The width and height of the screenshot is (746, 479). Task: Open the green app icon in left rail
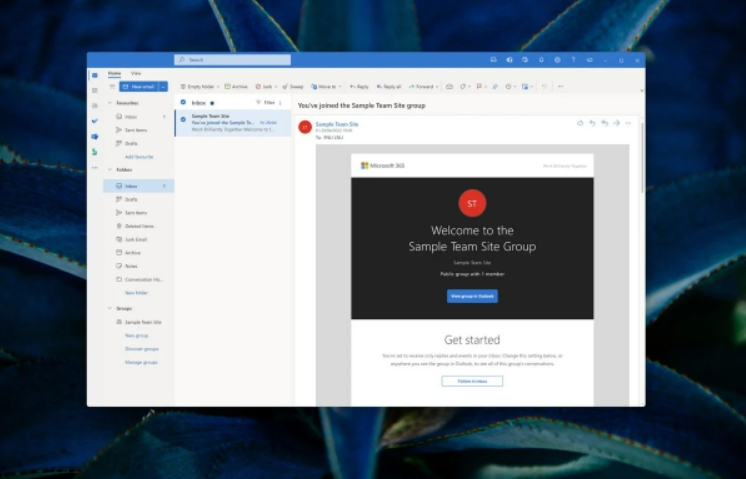[x=95, y=152]
